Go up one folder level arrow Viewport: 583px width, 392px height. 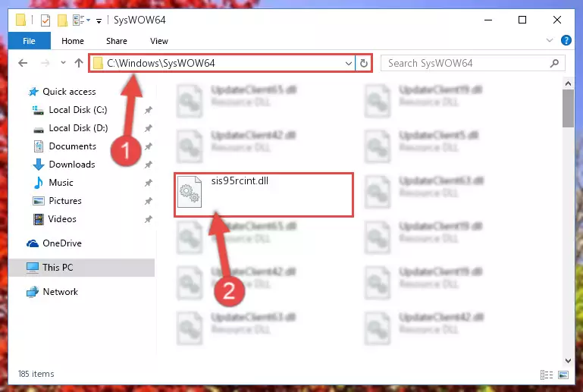click(x=78, y=63)
